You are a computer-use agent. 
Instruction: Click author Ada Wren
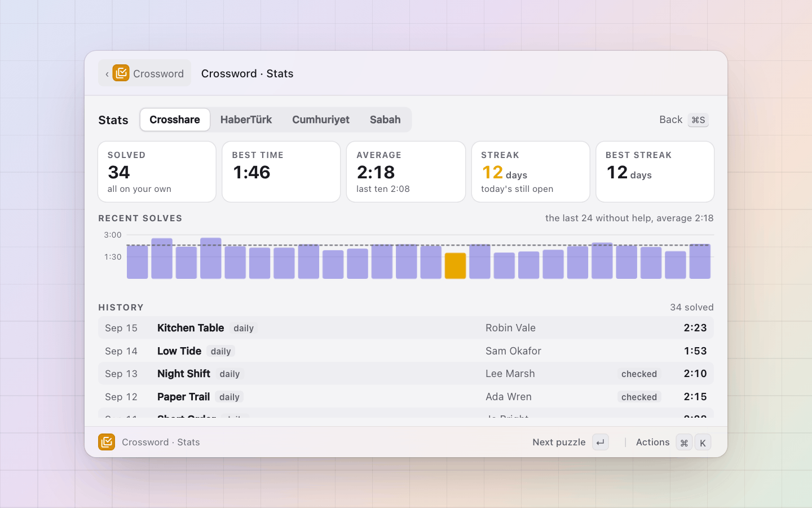[509, 397]
